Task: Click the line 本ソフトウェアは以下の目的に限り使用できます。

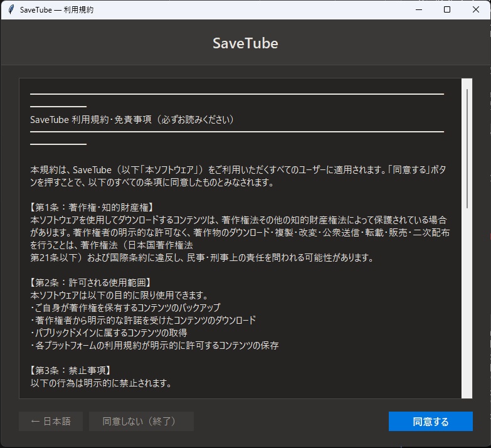Action: point(119,295)
